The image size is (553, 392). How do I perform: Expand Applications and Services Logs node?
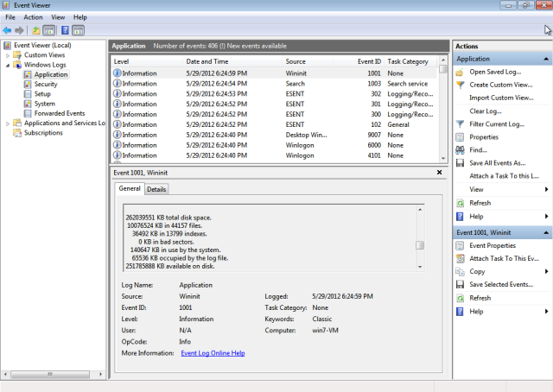[x=8, y=123]
